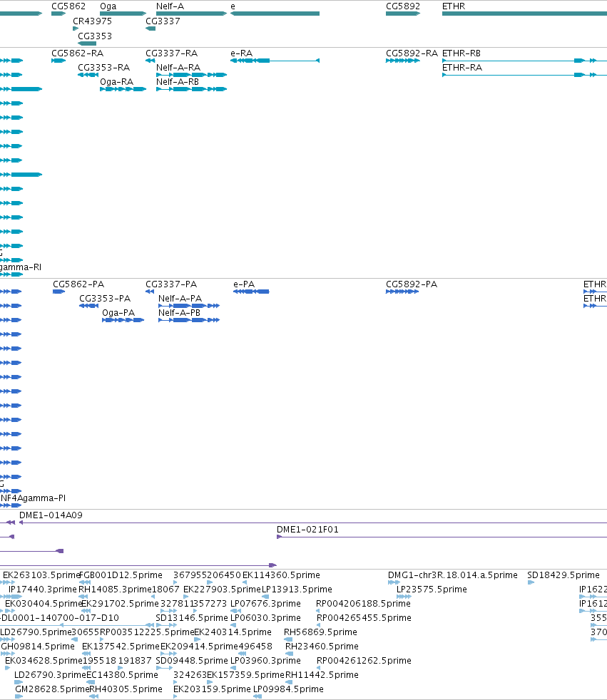Viewport: 607px width, 700px height.
Task: Select the DME1-021F01 clone label
Action: coord(307,529)
